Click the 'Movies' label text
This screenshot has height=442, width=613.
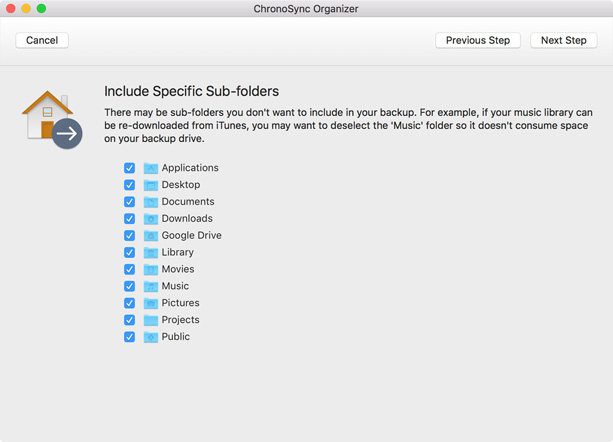coord(178,269)
